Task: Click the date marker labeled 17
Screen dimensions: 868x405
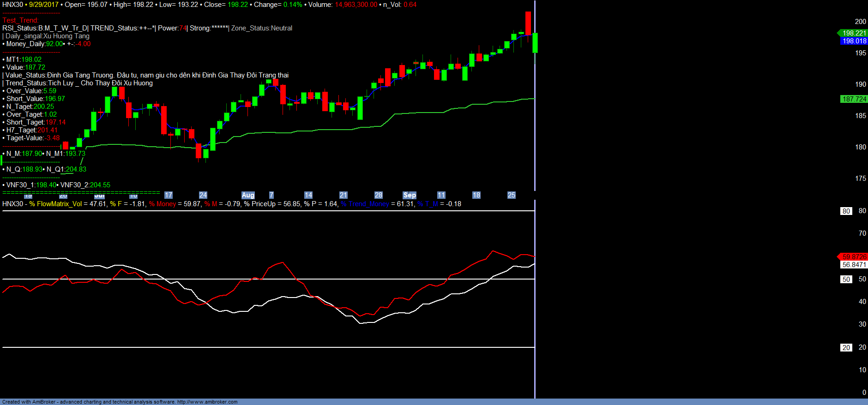Action: click(169, 195)
